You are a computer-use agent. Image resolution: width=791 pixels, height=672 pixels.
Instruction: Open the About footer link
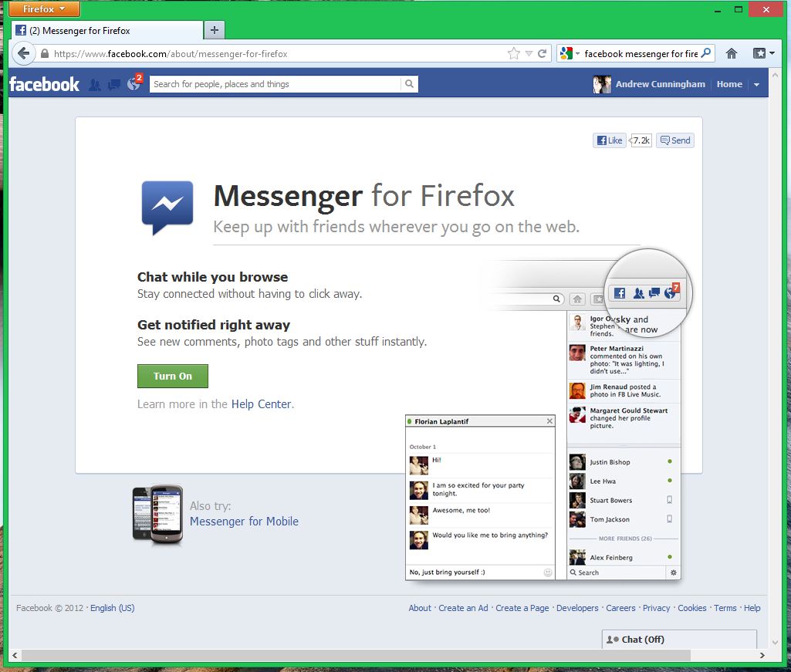pyautogui.click(x=420, y=608)
